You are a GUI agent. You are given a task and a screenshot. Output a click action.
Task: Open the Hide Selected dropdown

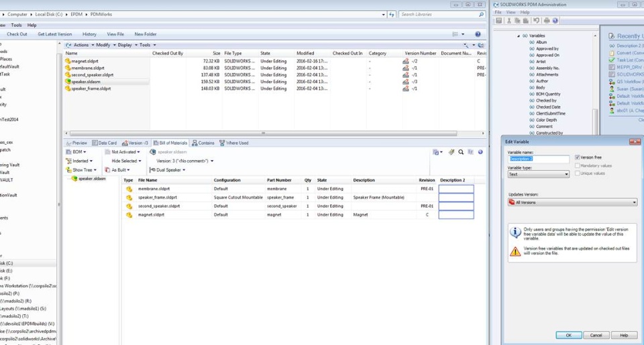127,161
